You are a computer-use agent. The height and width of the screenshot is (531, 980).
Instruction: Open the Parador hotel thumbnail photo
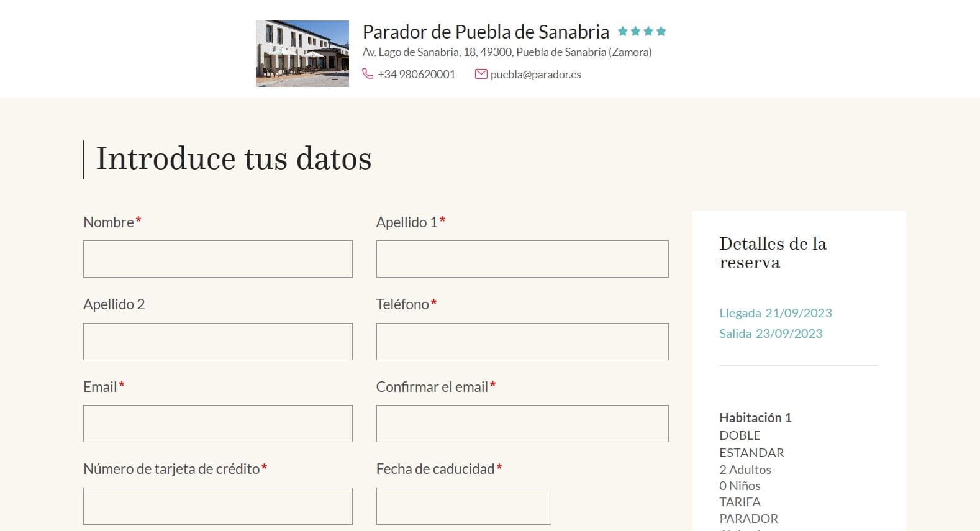coord(302,53)
